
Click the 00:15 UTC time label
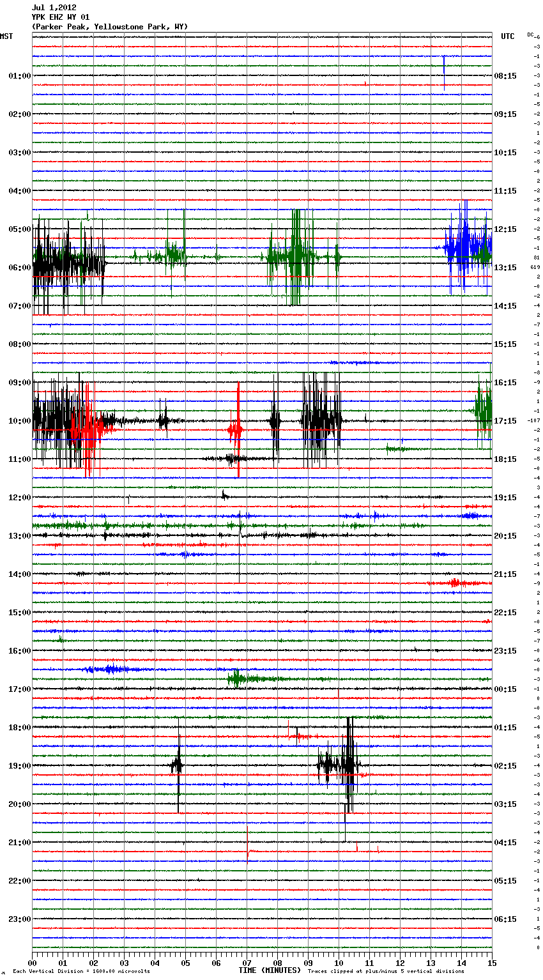pos(505,689)
